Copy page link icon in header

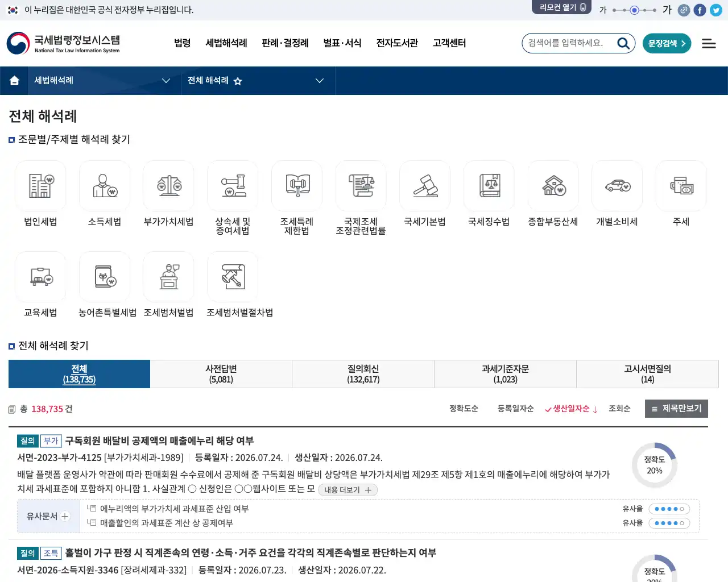(x=684, y=10)
